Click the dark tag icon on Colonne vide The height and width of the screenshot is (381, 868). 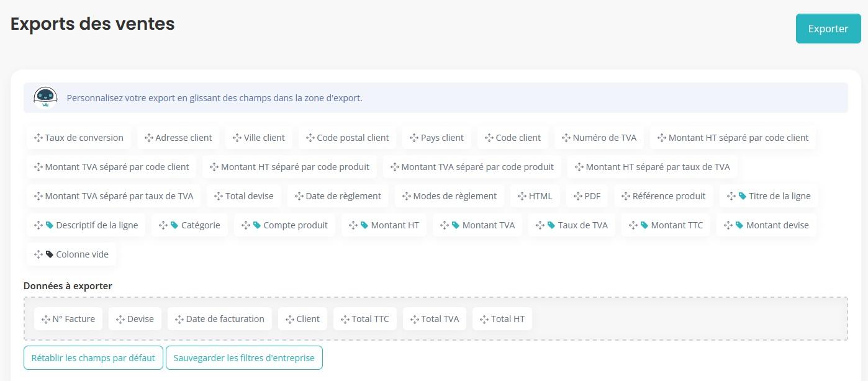(49, 254)
